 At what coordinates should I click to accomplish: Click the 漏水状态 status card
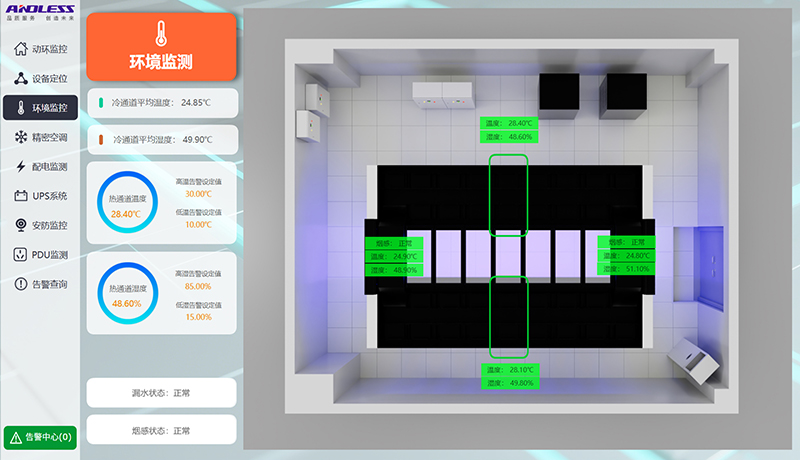click(x=161, y=393)
